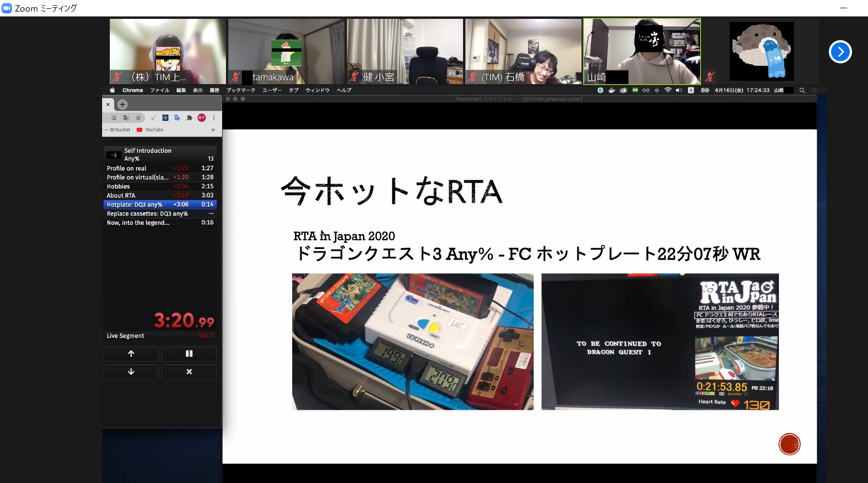This screenshot has height=483, width=868.
Task: Open the red Chrome profile avatar
Action: point(202,117)
